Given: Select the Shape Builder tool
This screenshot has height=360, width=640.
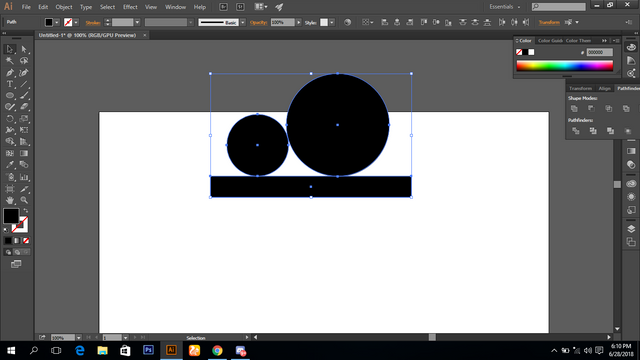Looking at the screenshot, I should 10,142.
